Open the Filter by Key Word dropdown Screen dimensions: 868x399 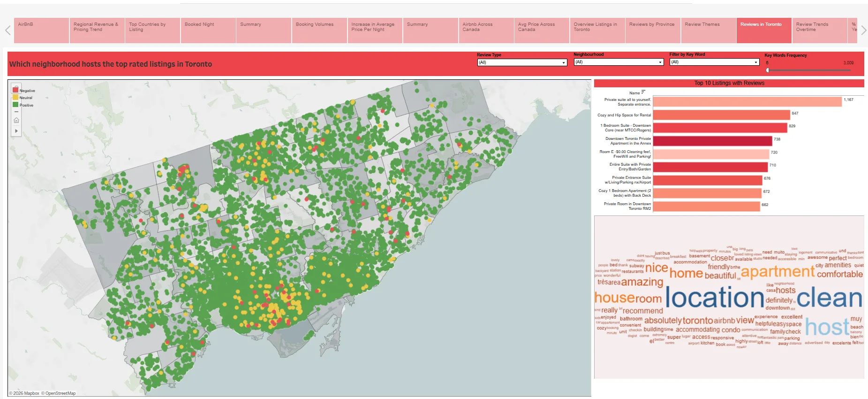point(714,62)
